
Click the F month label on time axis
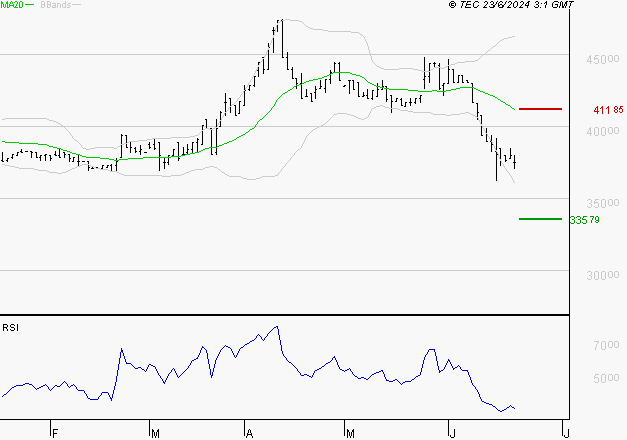pyautogui.click(x=55, y=433)
